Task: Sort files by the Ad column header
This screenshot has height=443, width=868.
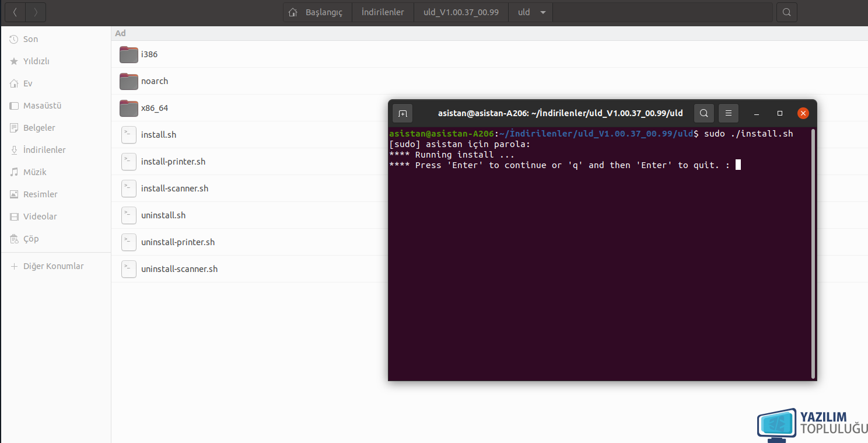Action: pos(120,33)
